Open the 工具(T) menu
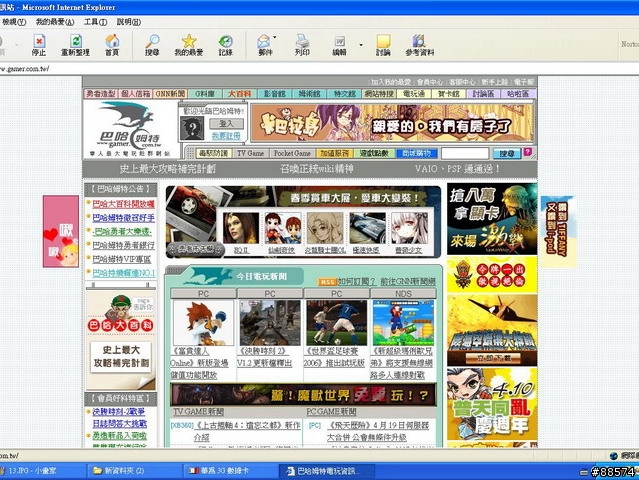639x480 pixels. pyautogui.click(x=95, y=22)
